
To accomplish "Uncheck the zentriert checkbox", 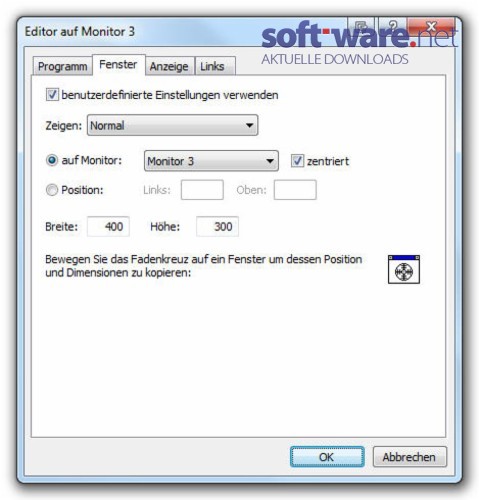I will click(x=297, y=161).
